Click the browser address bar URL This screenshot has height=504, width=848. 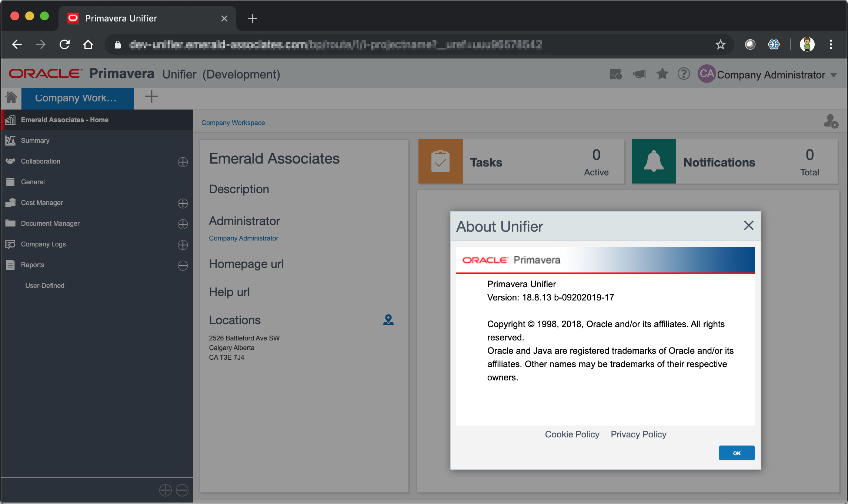pos(335,45)
